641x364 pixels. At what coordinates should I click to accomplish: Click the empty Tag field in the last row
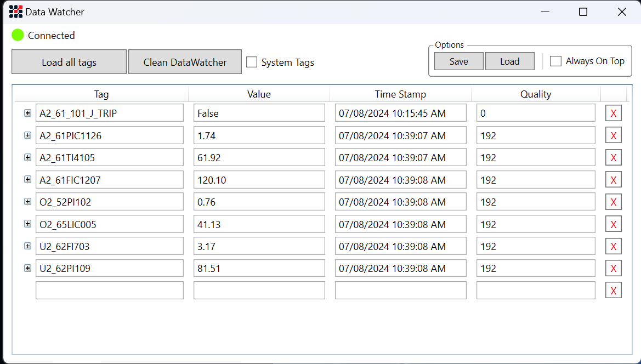coord(110,291)
